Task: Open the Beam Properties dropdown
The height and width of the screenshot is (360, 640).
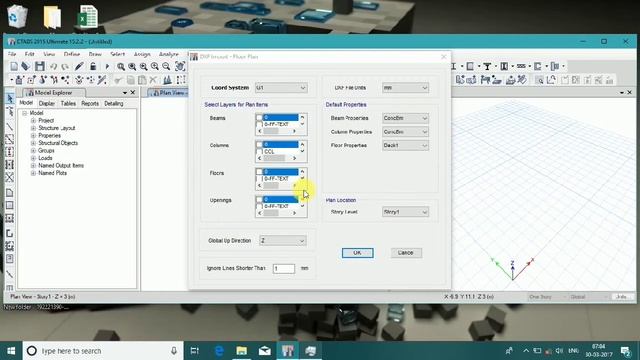Action: click(405, 118)
